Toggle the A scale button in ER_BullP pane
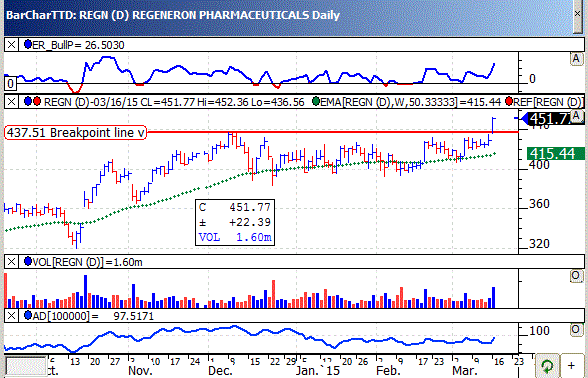This screenshot has width=588, height=378. 576,59
